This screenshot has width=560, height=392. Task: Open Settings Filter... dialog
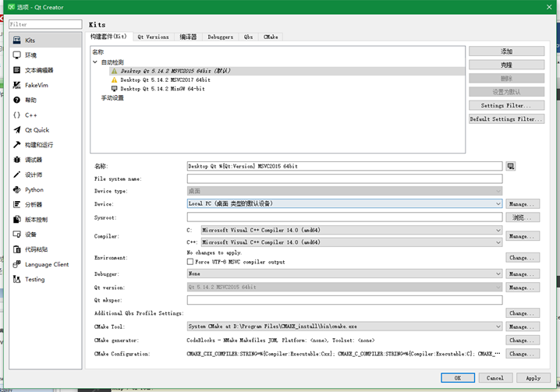point(507,105)
